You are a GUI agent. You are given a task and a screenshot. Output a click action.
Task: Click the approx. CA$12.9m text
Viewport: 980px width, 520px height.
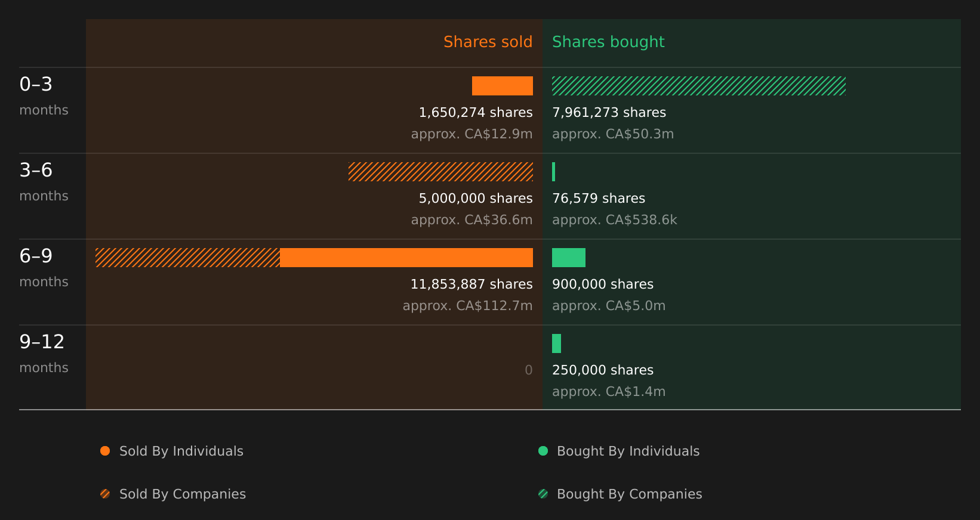[471, 134]
